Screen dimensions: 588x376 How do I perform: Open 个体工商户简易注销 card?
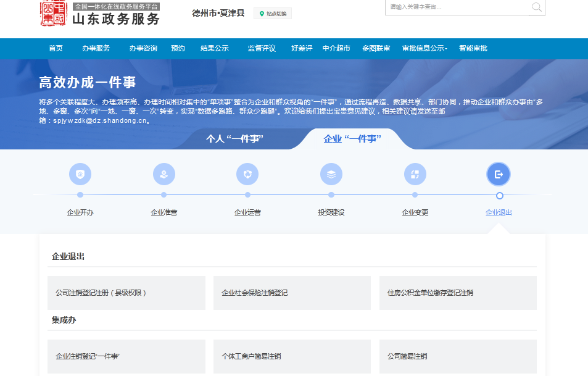[292, 356]
